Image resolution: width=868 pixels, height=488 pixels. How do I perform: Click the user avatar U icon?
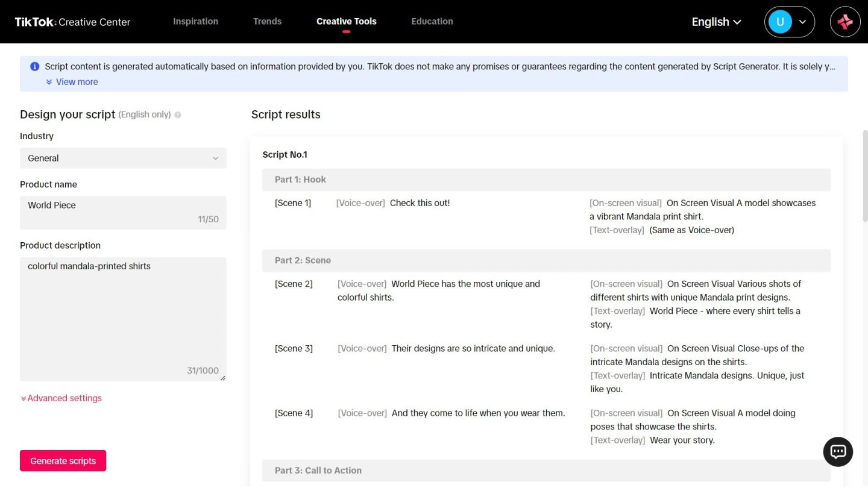point(779,22)
